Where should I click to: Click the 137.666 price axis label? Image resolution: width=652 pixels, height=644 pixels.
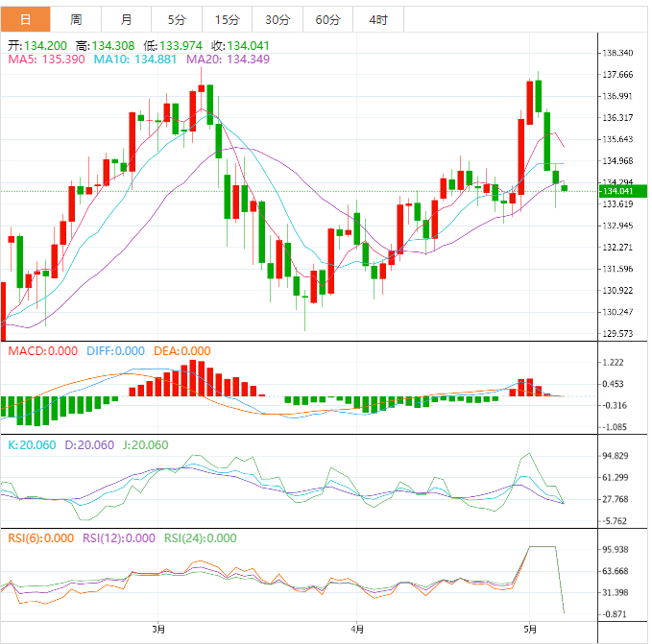pyautogui.click(x=617, y=74)
